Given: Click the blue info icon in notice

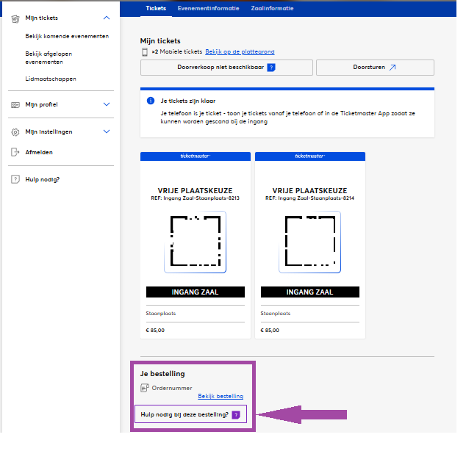Looking at the screenshot, I should coord(151,100).
